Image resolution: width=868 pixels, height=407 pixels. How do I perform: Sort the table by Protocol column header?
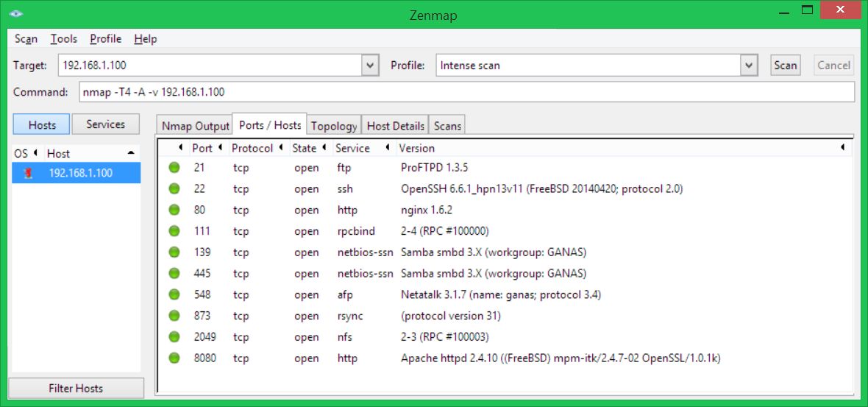257,148
